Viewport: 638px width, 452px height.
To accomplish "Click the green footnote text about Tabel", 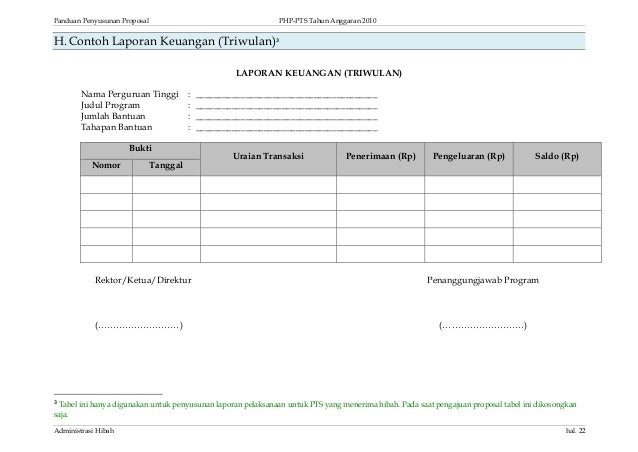I will click(315, 409).
